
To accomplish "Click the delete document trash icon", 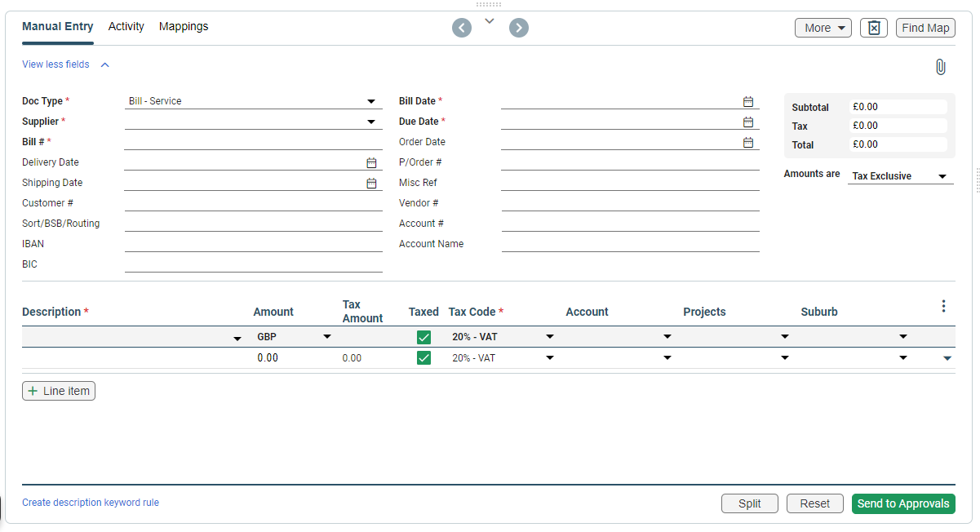I will pyautogui.click(x=873, y=28).
